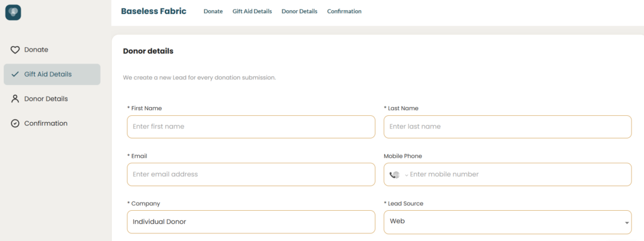Select Donate in the left sidebar
This screenshot has width=644, height=241.
pos(52,50)
